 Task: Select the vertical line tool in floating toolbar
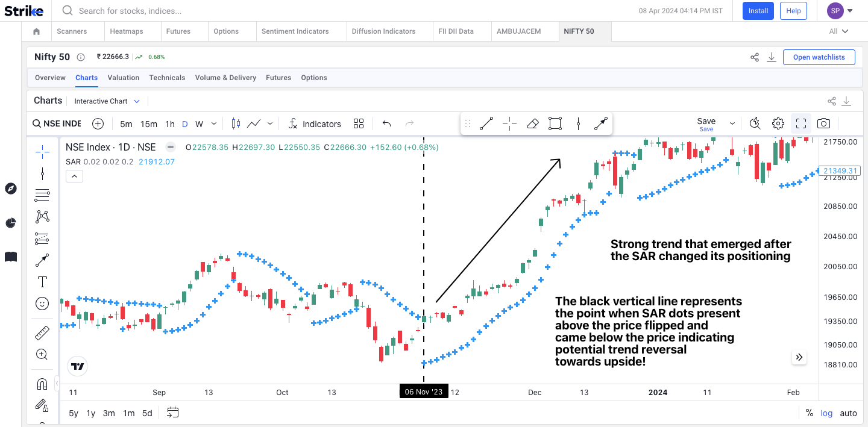[x=578, y=123]
